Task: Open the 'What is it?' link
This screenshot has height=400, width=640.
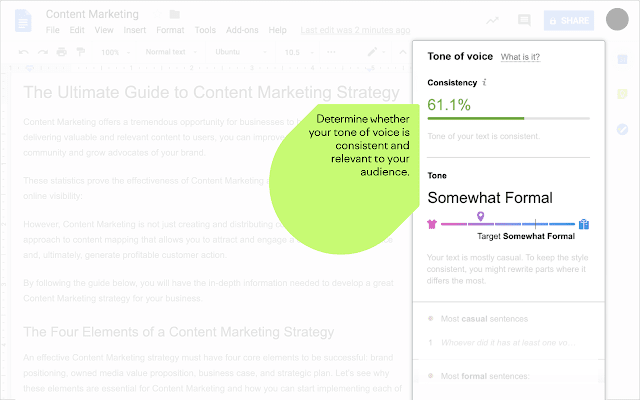Action: [520, 58]
